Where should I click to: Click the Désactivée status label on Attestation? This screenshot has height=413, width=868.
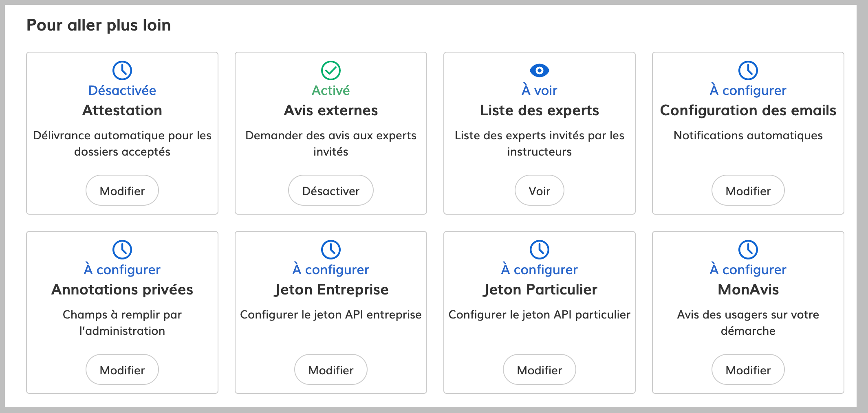[x=122, y=90]
